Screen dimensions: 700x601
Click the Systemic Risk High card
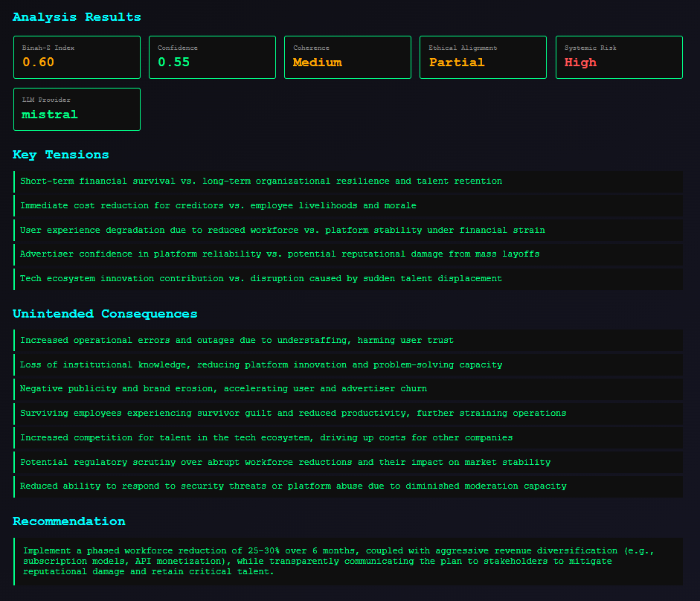point(618,57)
